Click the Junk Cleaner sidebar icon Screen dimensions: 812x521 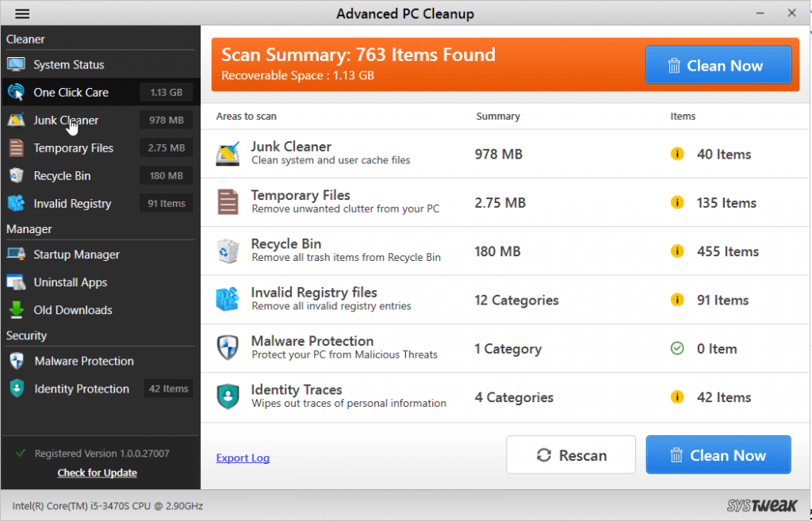coord(16,121)
